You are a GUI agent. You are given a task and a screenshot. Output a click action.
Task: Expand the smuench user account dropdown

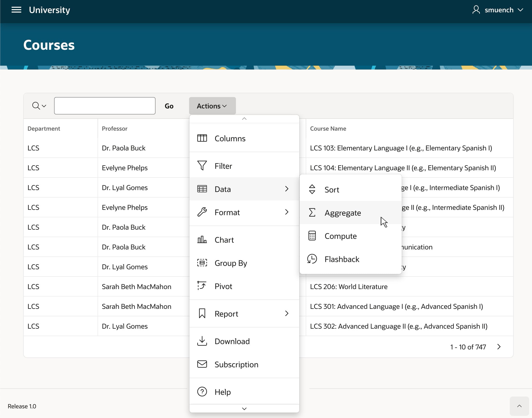pyautogui.click(x=498, y=10)
